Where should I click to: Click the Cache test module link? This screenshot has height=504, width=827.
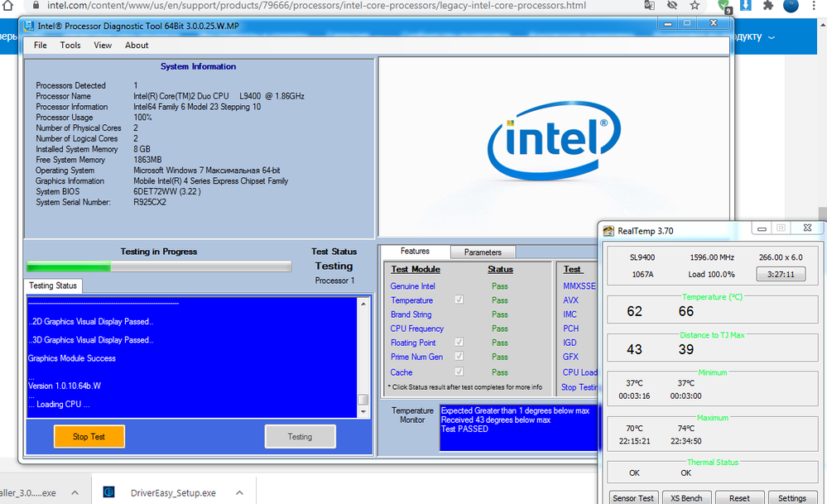[x=401, y=372]
